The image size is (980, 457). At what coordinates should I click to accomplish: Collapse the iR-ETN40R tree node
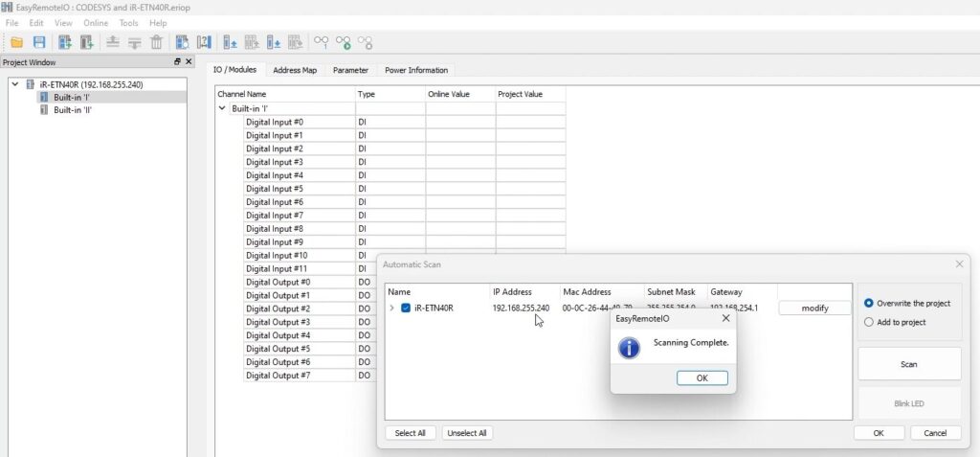(x=15, y=84)
